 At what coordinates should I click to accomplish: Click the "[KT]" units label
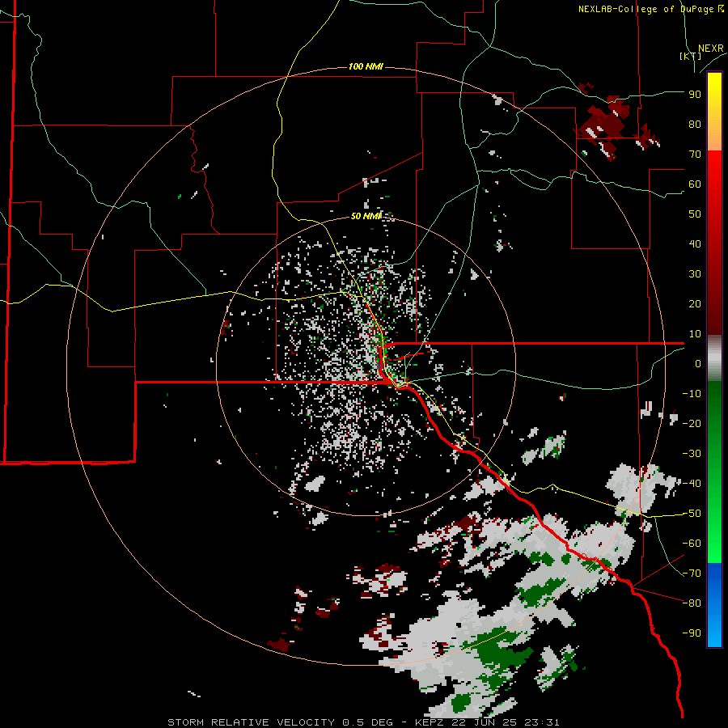pos(691,56)
